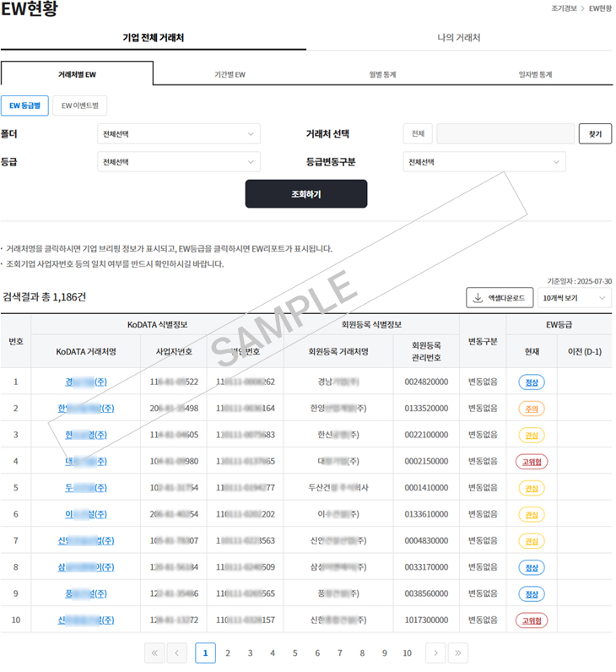
Task: Expand the 10개씩 보기 dropdown
Action: coord(574,298)
